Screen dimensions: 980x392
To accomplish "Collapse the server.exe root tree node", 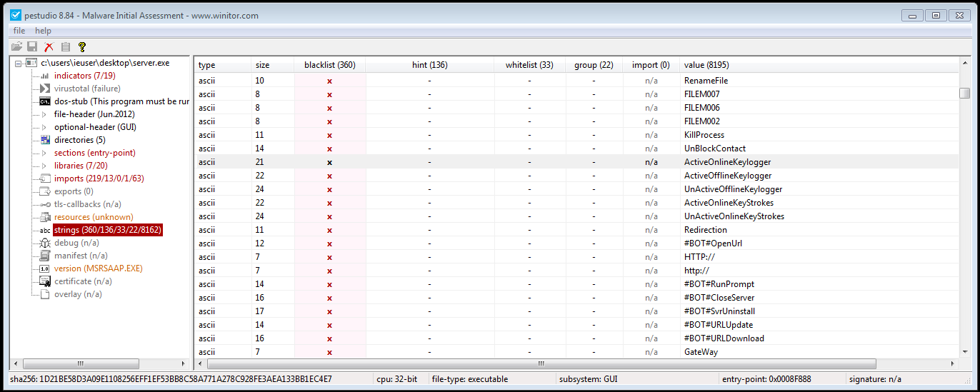I will pos(18,63).
